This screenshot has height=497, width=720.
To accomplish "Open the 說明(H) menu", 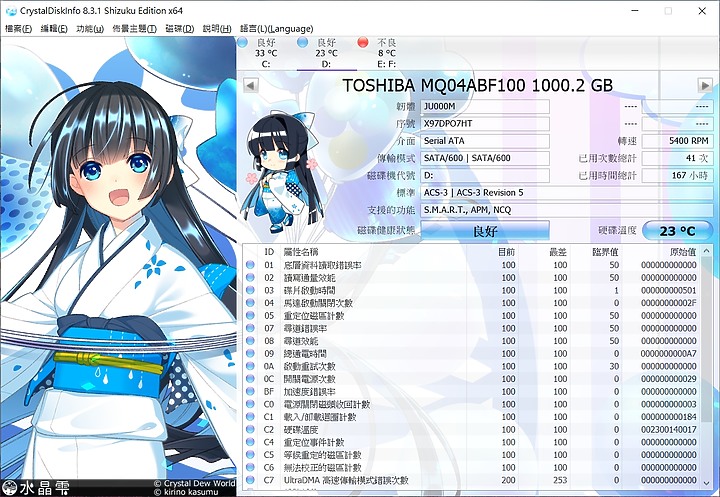I will pyautogui.click(x=217, y=28).
